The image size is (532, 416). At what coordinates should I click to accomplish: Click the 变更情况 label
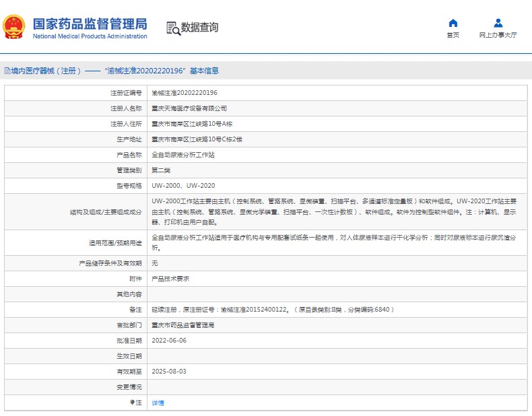pyautogui.click(x=129, y=387)
